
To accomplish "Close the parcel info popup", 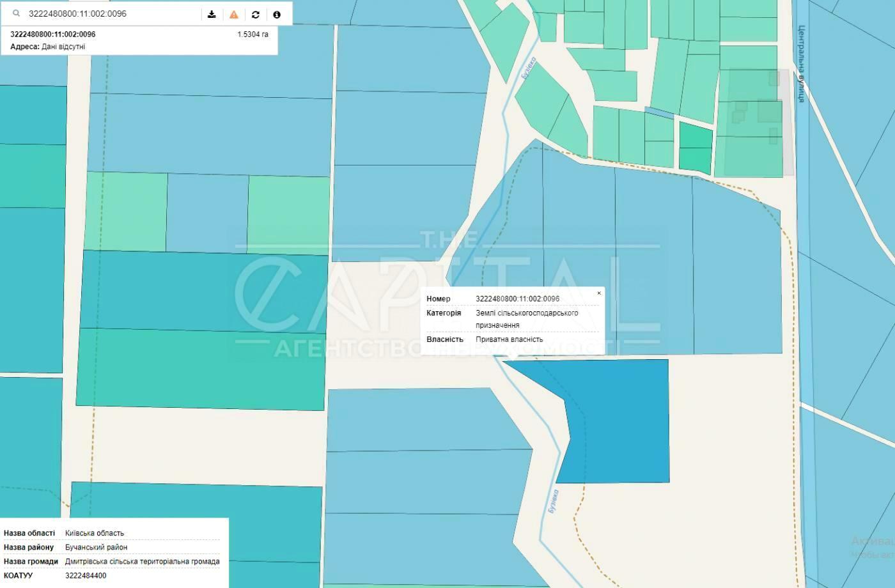I will pyautogui.click(x=599, y=293).
